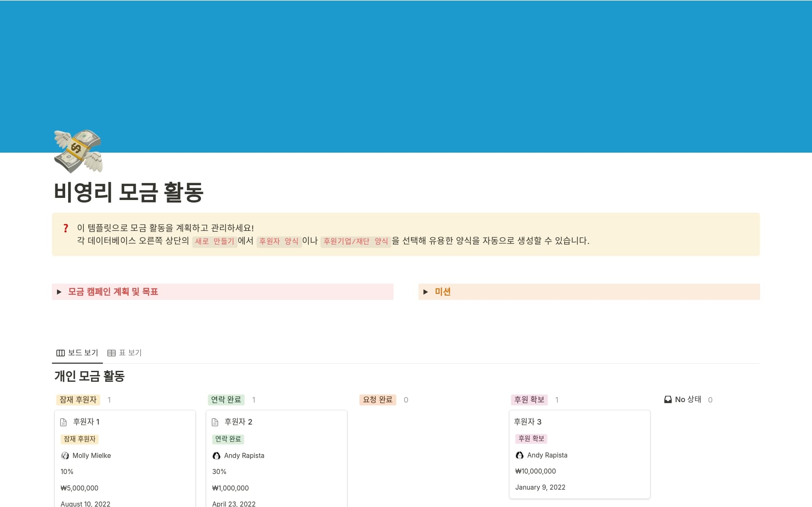Select the 보드 보기 tab
Image resolution: width=812 pixels, height=507 pixels.
pyautogui.click(x=83, y=352)
